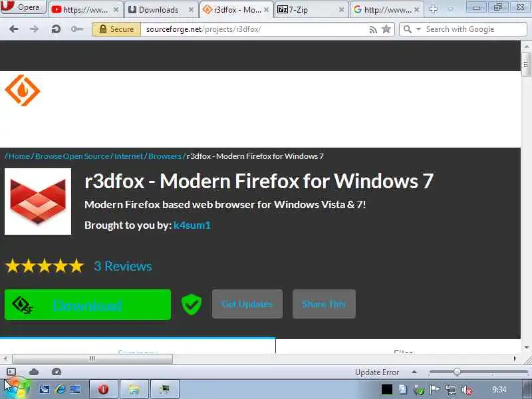The image size is (532, 399).
Task: Open the Opera taskbar button
Action: click(104, 389)
